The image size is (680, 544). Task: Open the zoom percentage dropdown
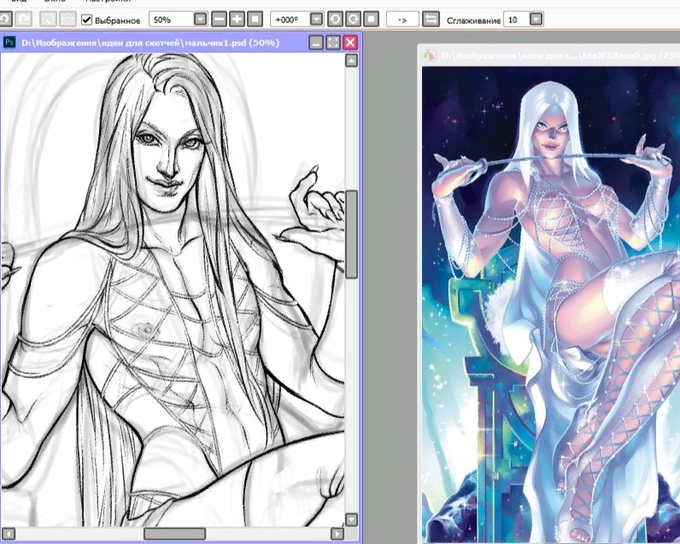200,20
